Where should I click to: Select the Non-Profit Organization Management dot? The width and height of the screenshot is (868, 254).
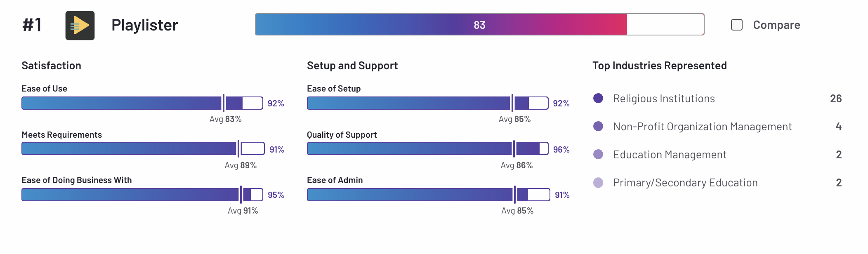point(598,126)
